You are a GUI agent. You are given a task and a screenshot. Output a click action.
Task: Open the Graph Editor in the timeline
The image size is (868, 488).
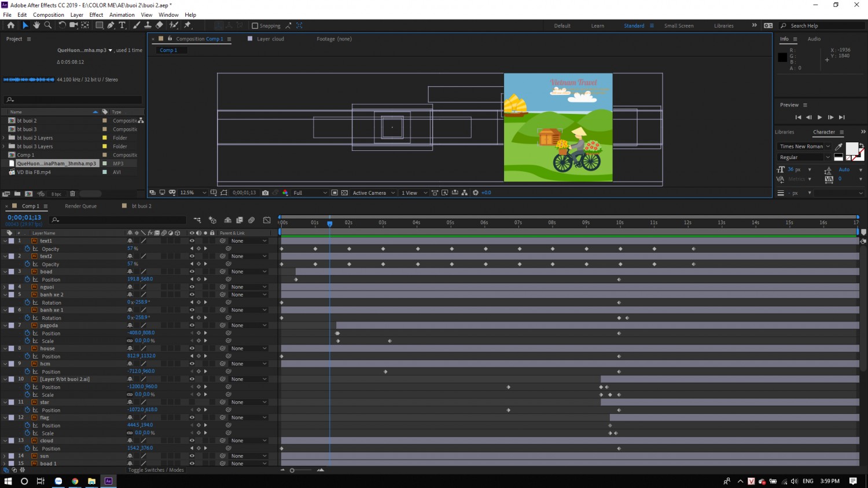click(x=267, y=220)
